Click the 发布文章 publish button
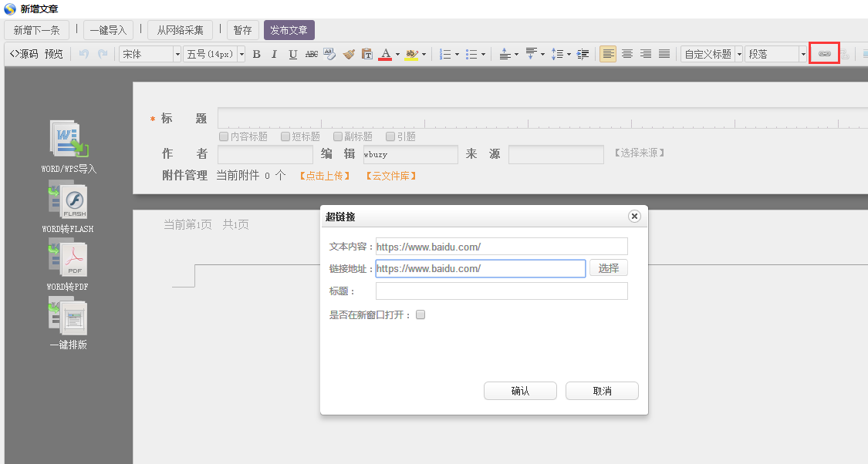868x464 pixels. pyautogui.click(x=289, y=30)
